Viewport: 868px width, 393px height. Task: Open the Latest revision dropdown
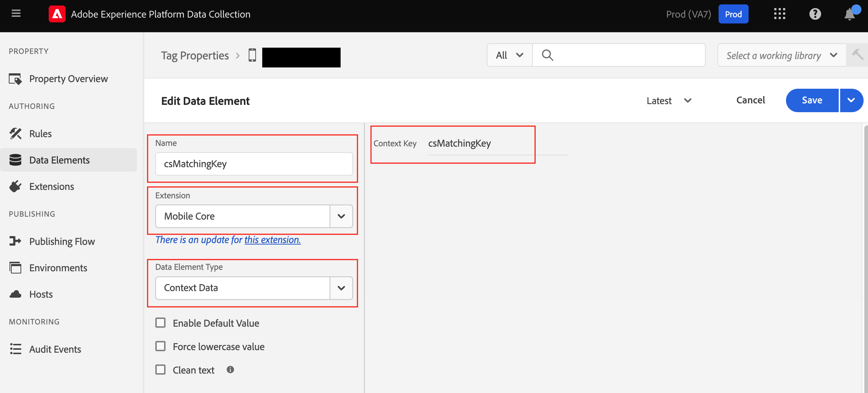pyautogui.click(x=669, y=100)
